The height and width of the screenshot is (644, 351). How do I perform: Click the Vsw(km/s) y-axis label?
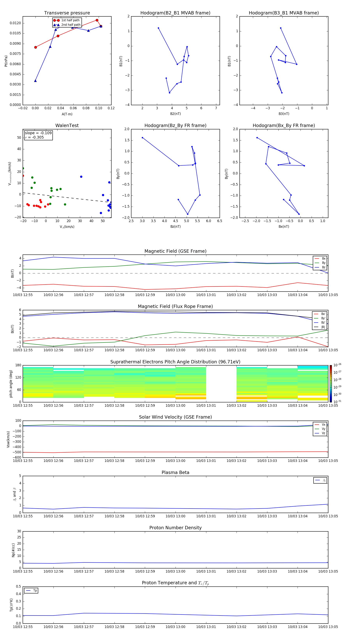pyautogui.click(x=8, y=439)
